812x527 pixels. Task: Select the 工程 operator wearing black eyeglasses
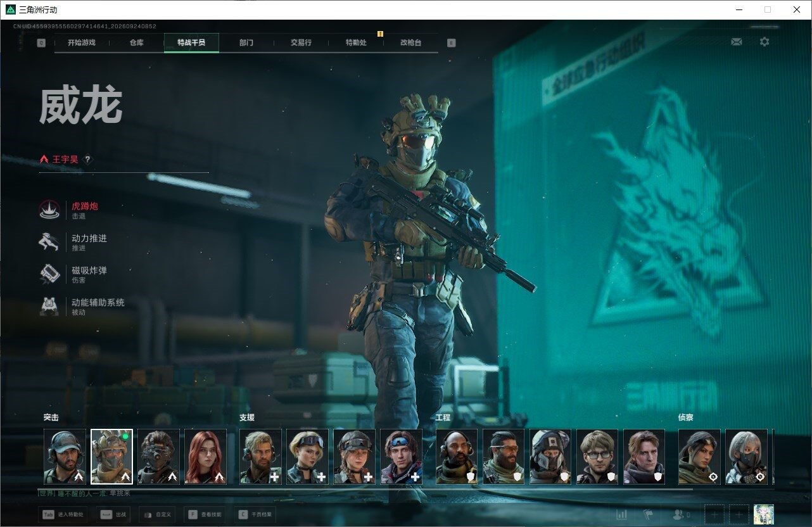tap(597, 457)
